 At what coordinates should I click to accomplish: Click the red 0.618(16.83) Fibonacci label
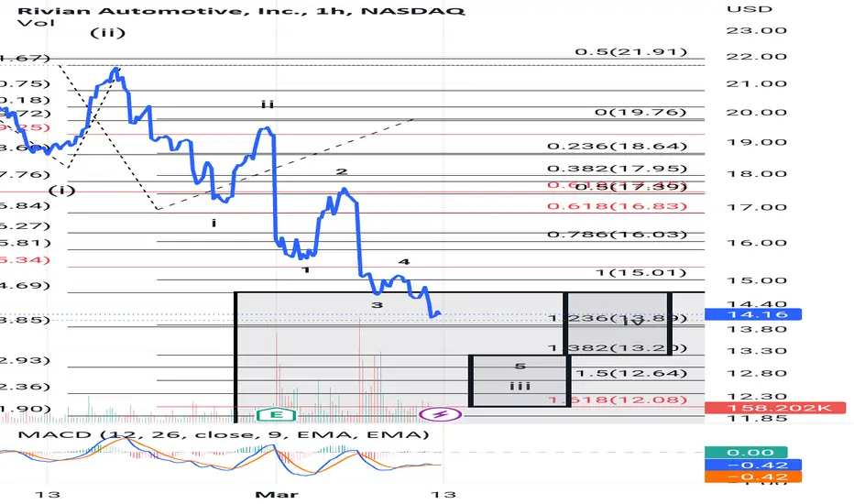[617, 206]
